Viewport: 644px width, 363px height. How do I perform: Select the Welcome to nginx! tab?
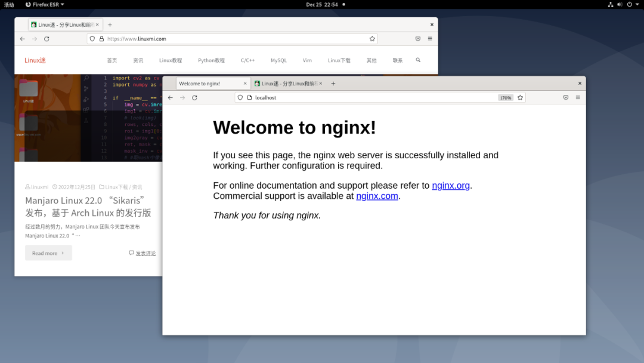coord(213,84)
